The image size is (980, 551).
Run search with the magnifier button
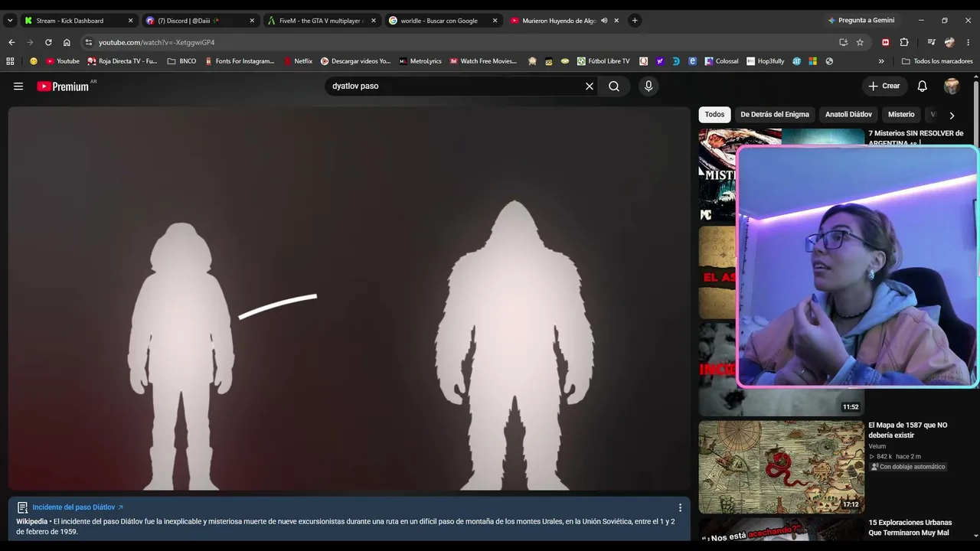tap(614, 86)
